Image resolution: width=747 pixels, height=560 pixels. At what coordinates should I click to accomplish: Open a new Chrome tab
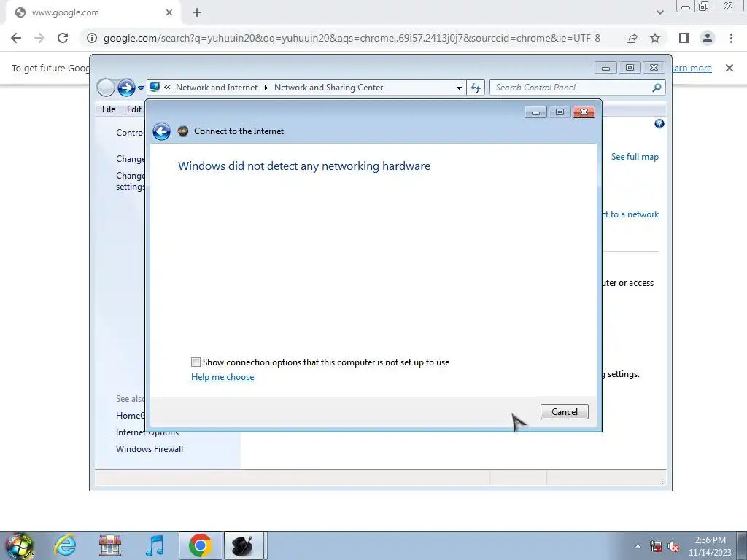click(x=197, y=12)
